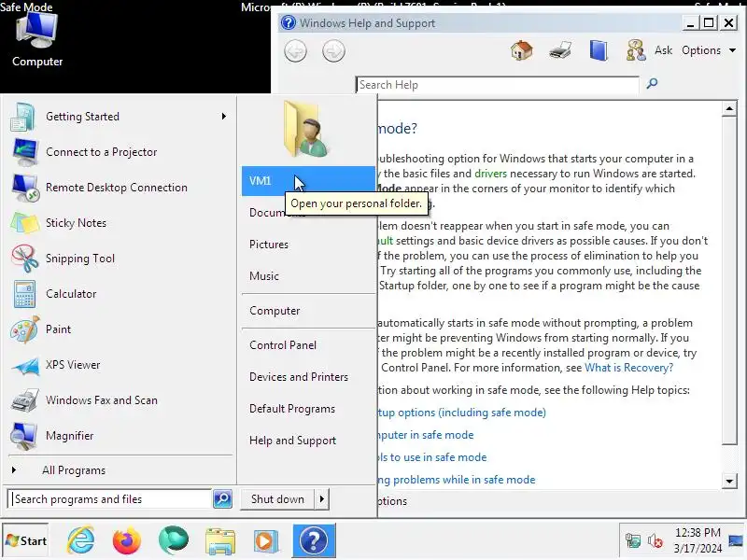Go forward in Help and Support

click(x=333, y=51)
